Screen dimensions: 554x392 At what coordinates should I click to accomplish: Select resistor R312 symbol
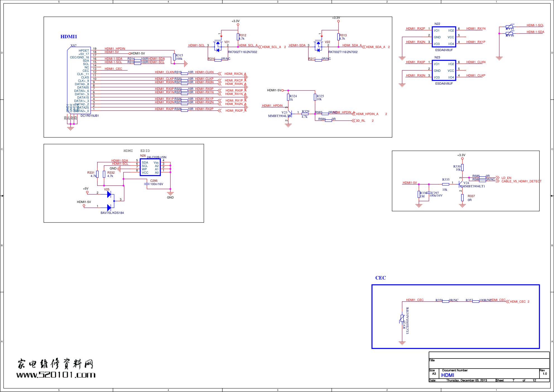click(238, 37)
